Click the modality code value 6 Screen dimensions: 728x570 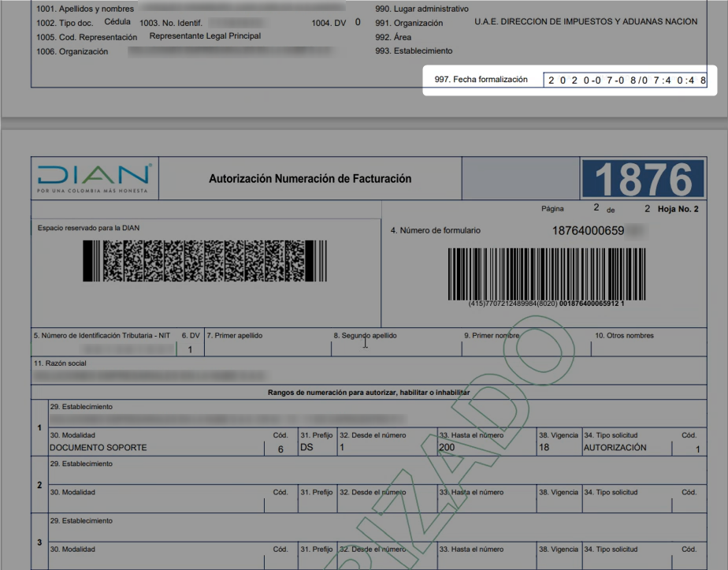pyautogui.click(x=280, y=449)
